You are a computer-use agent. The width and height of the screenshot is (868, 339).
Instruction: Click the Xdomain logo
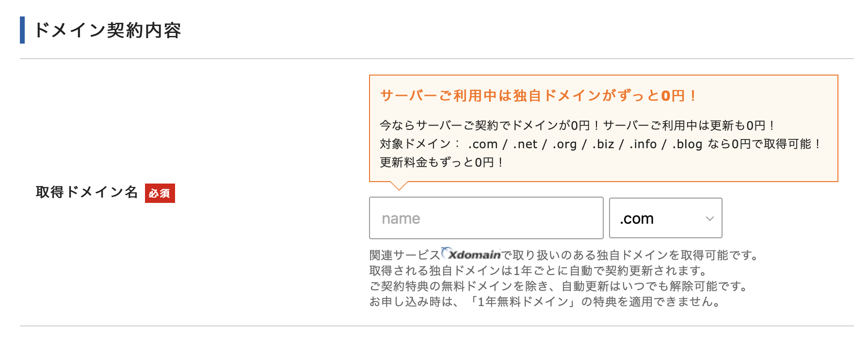(x=471, y=254)
